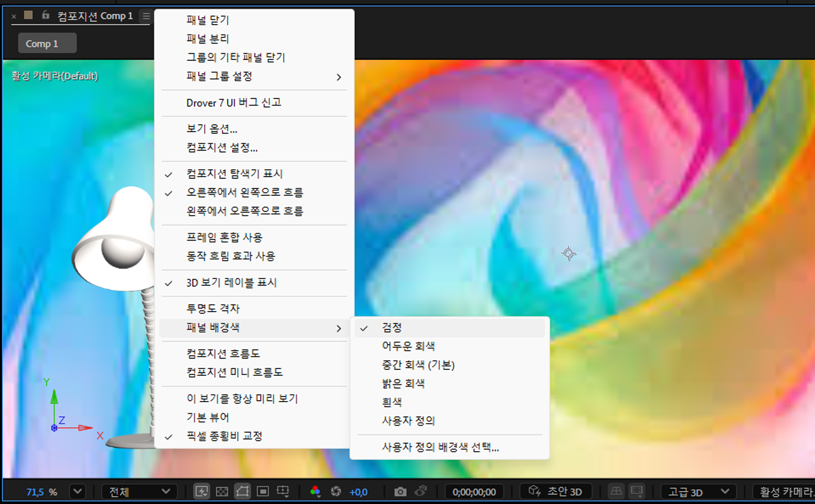Select the Region of Interest tool
815x504 pixels.
click(x=263, y=492)
